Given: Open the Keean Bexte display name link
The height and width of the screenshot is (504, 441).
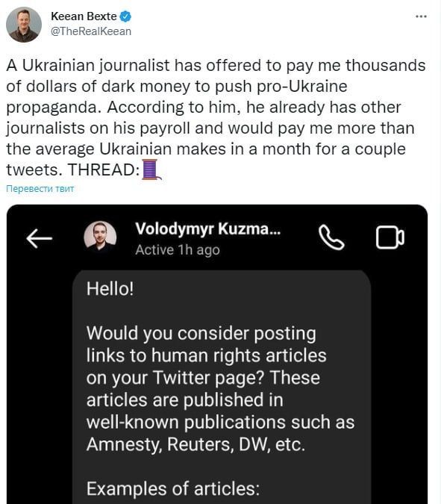Looking at the screenshot, I should tap(84, 16).
